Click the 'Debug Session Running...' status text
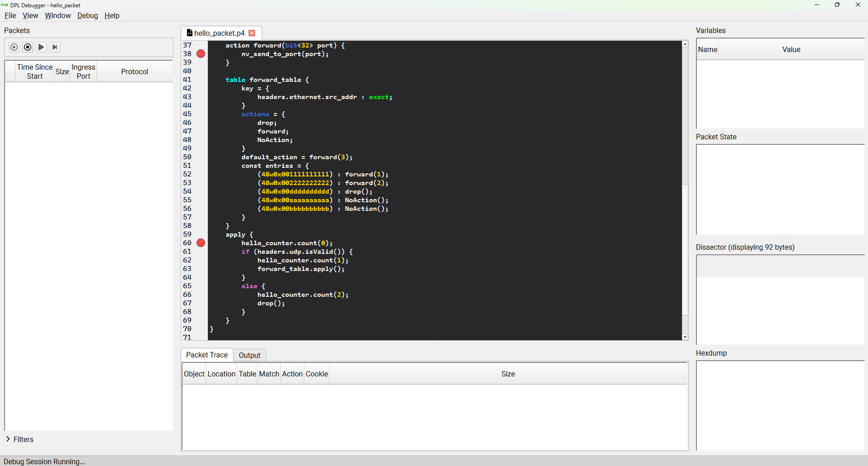This screenshot has width=868, height=466. pos(44,461)
